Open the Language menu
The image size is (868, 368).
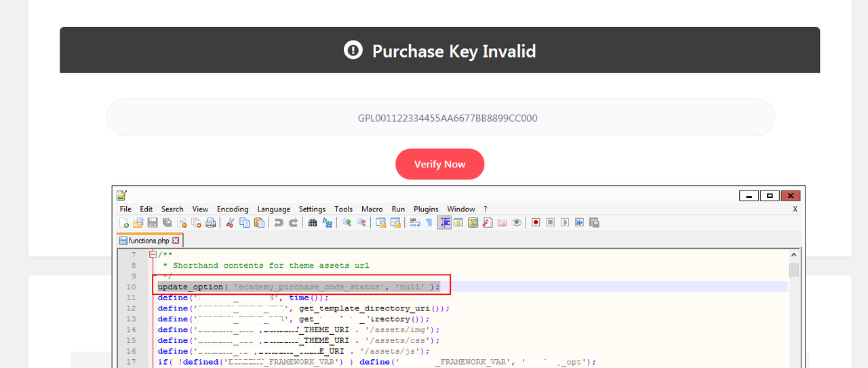click(x=274, y=209)
